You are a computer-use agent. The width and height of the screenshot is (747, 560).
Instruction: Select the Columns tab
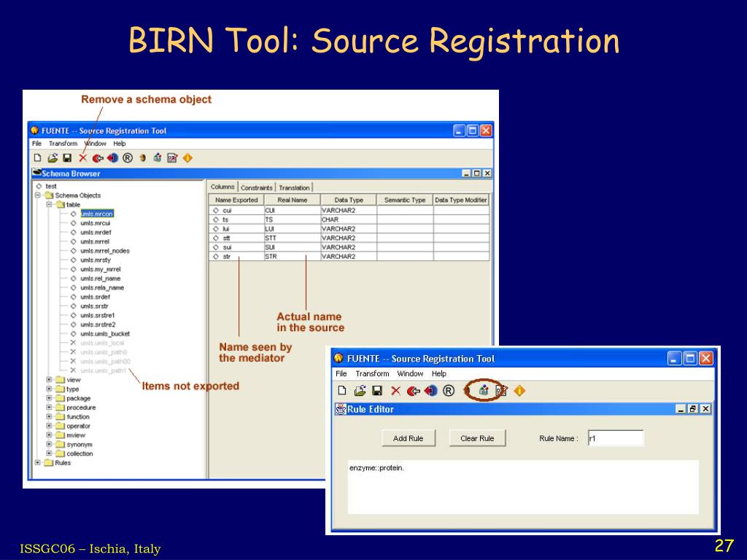(x=222, y=187)
